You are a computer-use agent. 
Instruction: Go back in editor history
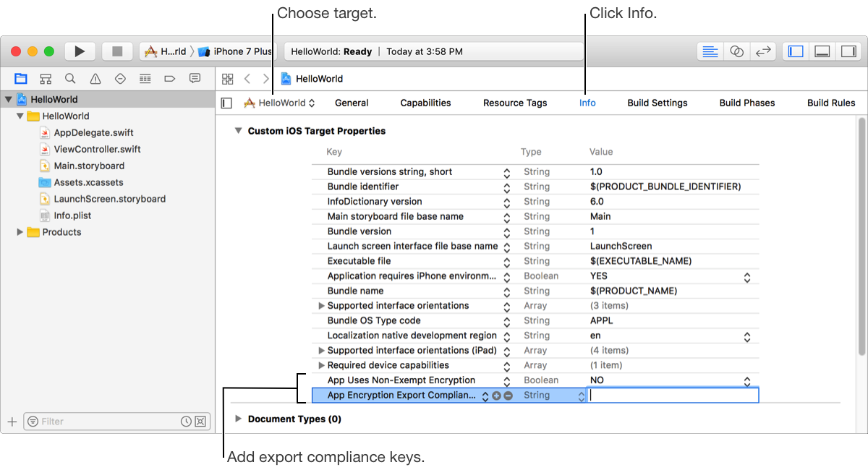[x=247, y=79]
